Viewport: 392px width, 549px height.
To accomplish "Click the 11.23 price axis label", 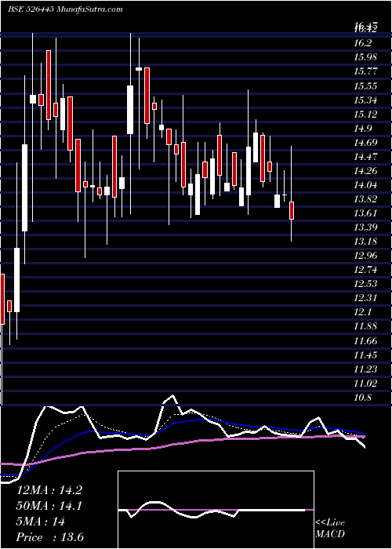I will tap(365, 369).
